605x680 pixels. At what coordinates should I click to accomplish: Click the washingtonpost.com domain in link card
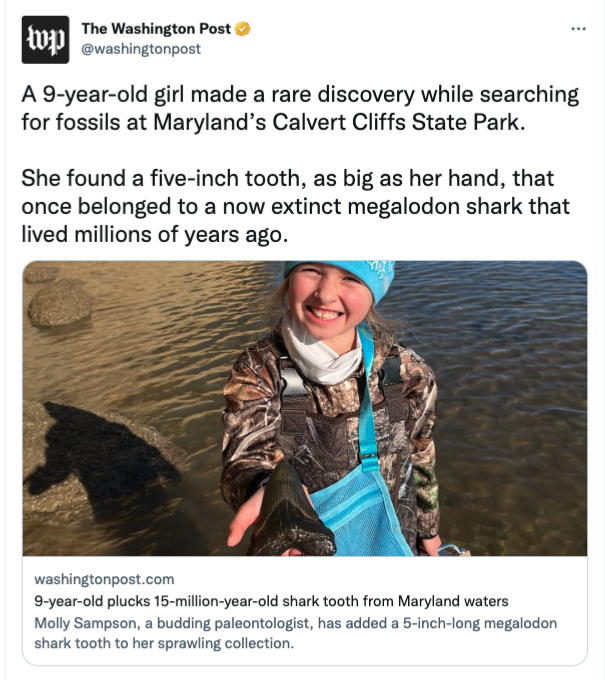pyautogui.click(x=104, y=579)
